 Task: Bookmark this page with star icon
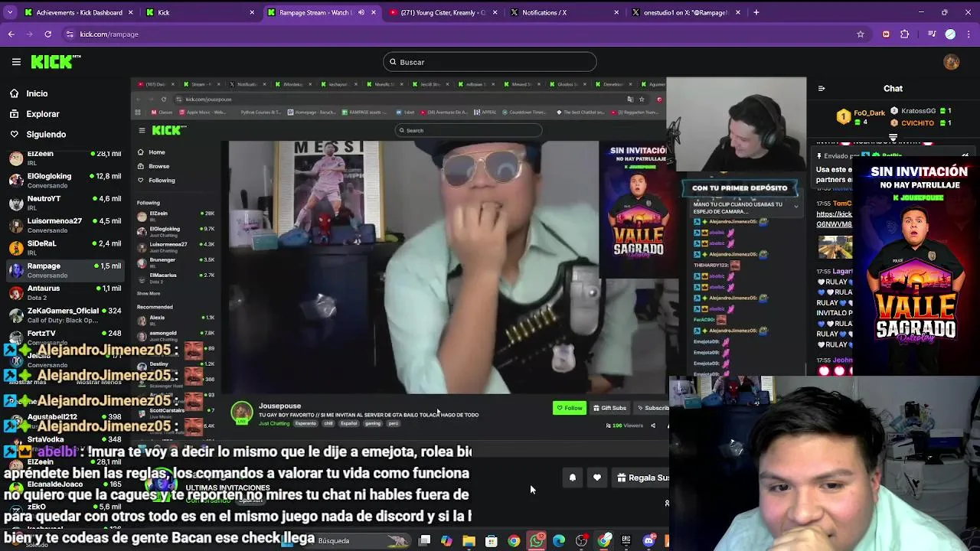click(x=861, y=34)
